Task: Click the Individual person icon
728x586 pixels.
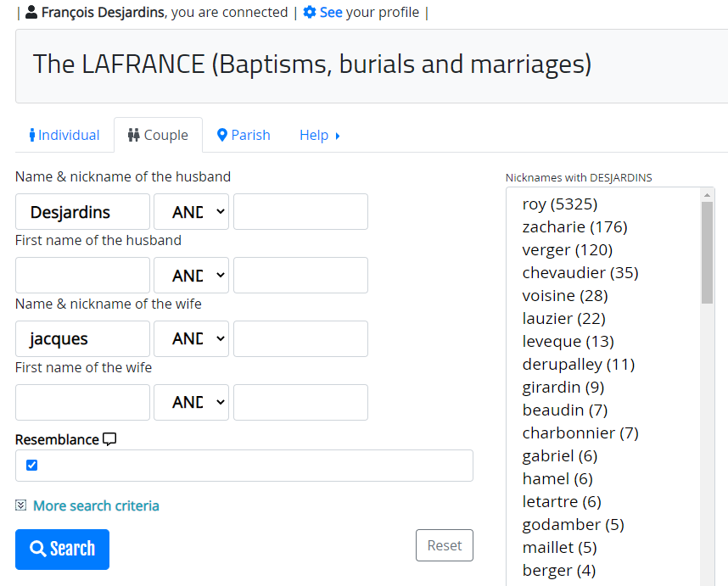Action: [32, 135]
